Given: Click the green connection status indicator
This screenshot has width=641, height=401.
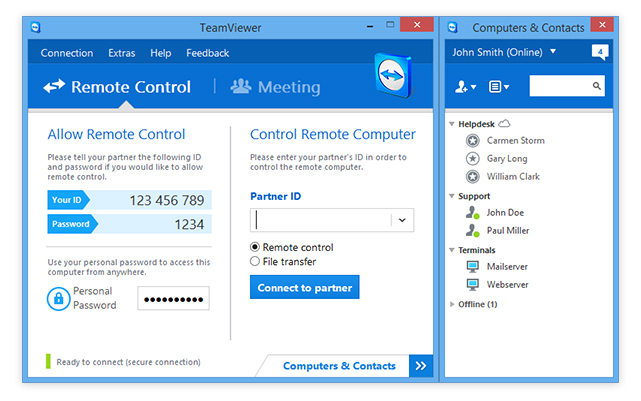Looking at the screenshot, I should pyautogui.click(x=48, y=361).
